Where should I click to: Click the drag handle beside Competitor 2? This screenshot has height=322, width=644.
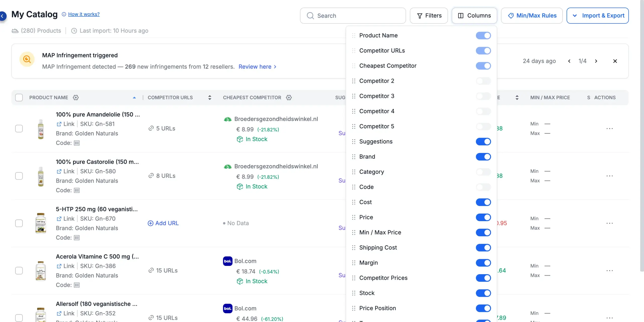click(x=354, y=81)
